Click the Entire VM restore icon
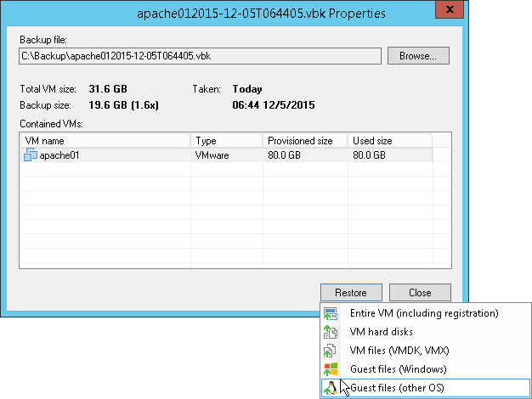This screenshot has height=399, width=532. coord(330,313)
